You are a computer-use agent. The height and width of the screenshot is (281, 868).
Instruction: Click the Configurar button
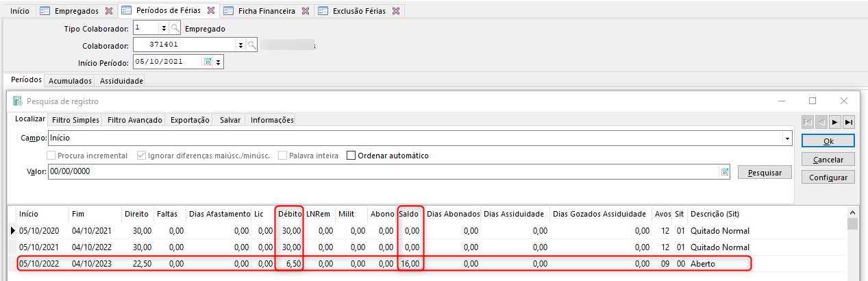(x=828, y=178)
